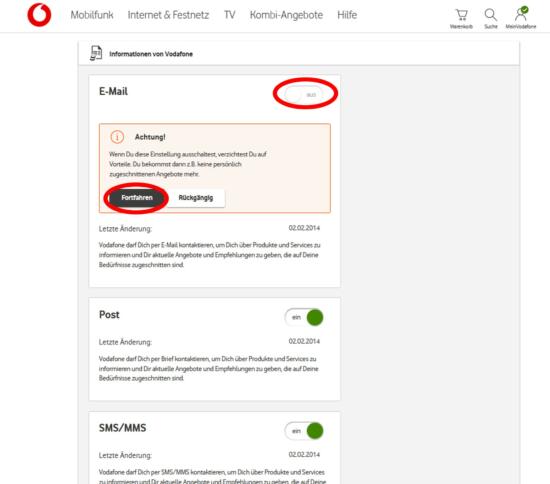
Task: Open the Kombi-Angebote menu
Action: [286, 15]
